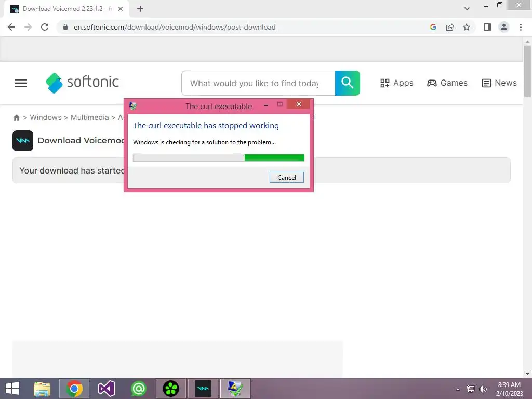The width and height of the screenshot is (532, 399).
Task: Open a new browser tab
Action: coord(140,9)
